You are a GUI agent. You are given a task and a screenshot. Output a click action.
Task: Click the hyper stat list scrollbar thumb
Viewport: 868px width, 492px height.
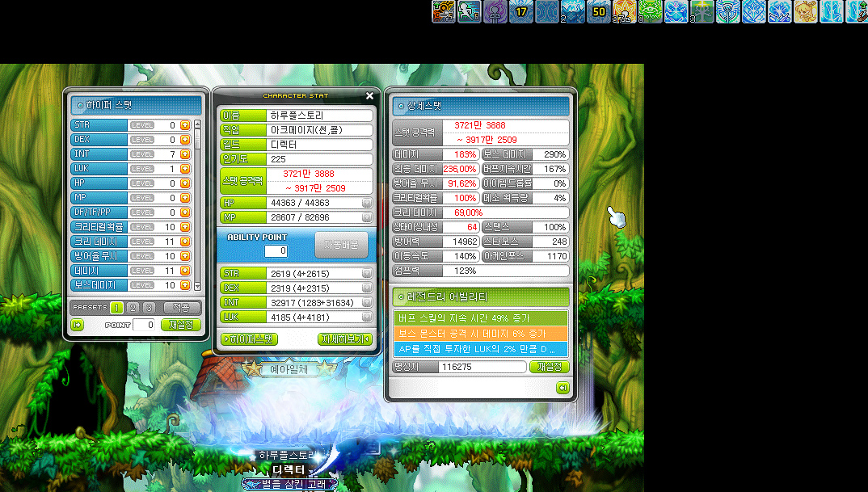pyautogui.click(x=198, y=138)
